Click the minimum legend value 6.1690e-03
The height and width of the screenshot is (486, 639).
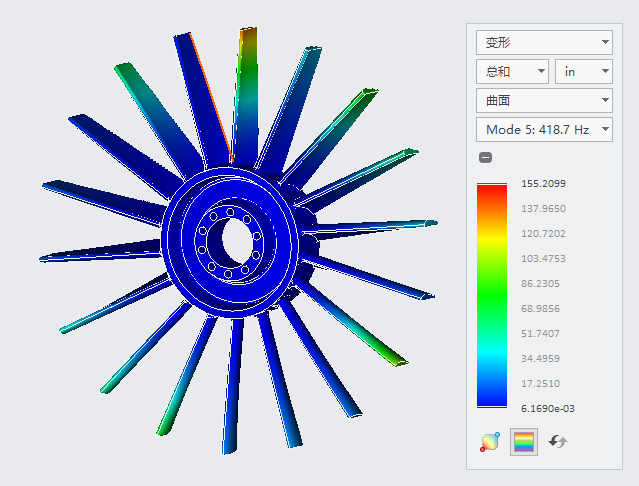point(547,408)
